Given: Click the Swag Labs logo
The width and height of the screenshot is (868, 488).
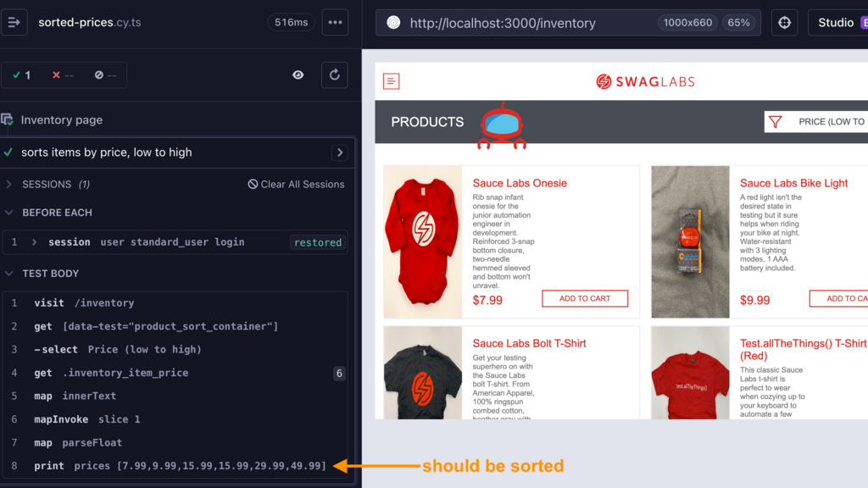Looking at the screenshot, I should (645, 81).
